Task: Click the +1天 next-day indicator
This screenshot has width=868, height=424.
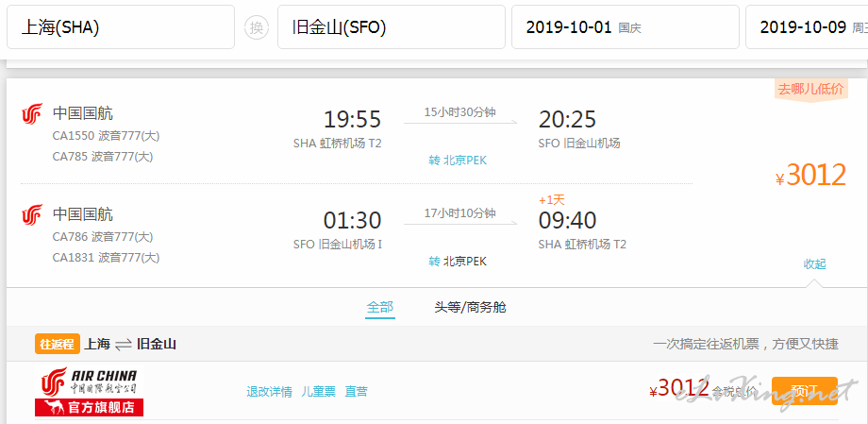Action: point(551,200)
